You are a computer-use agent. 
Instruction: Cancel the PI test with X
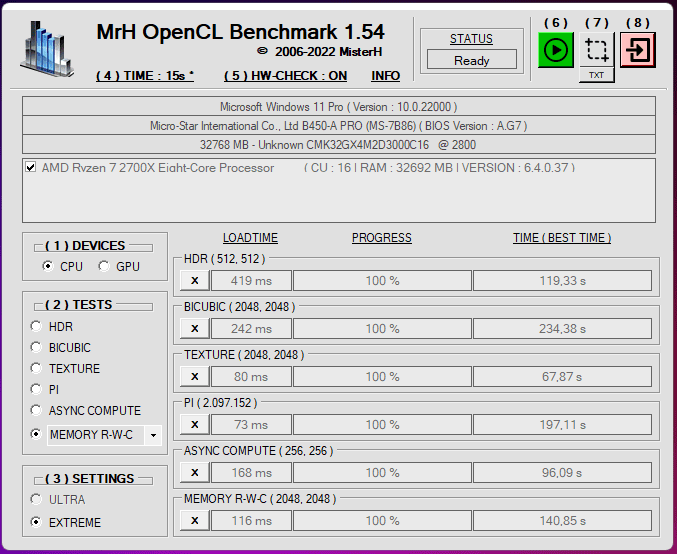pos(195,424)
